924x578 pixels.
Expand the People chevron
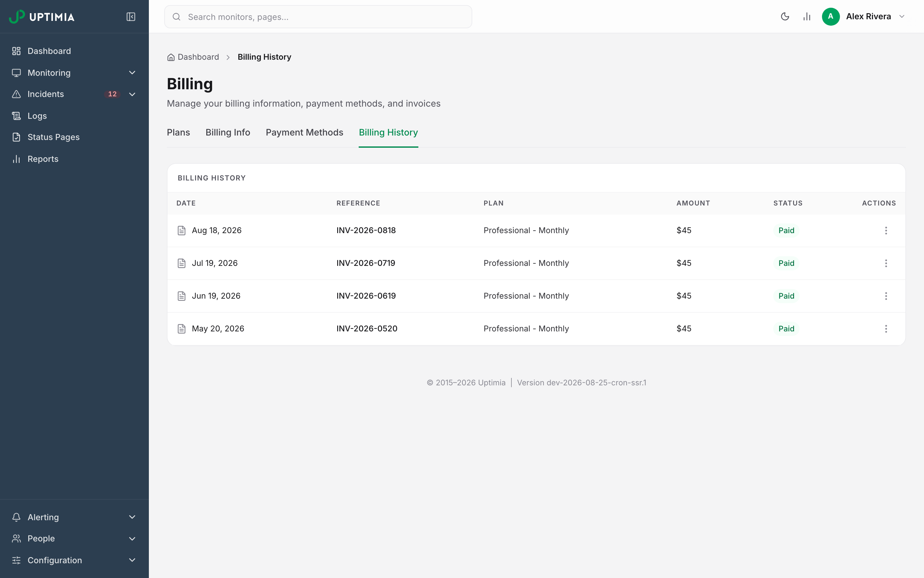pos(132,539)
